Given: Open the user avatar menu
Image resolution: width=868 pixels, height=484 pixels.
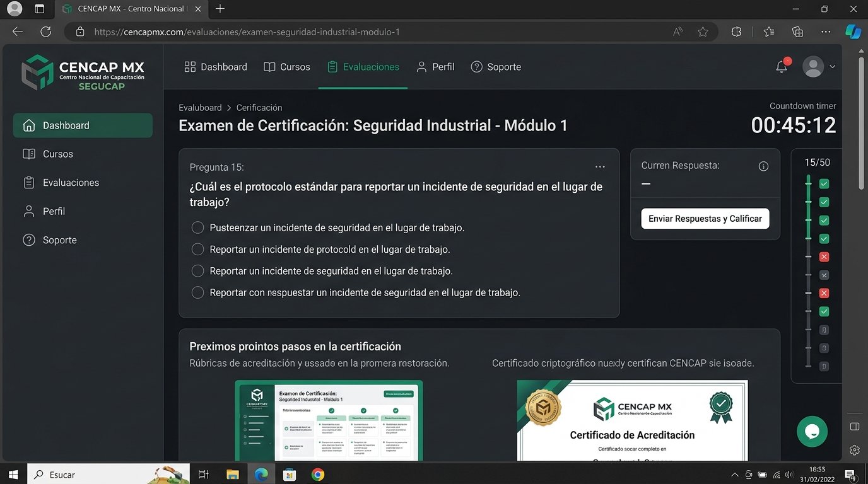Looking at the screenshot, I should coord(813,67).
